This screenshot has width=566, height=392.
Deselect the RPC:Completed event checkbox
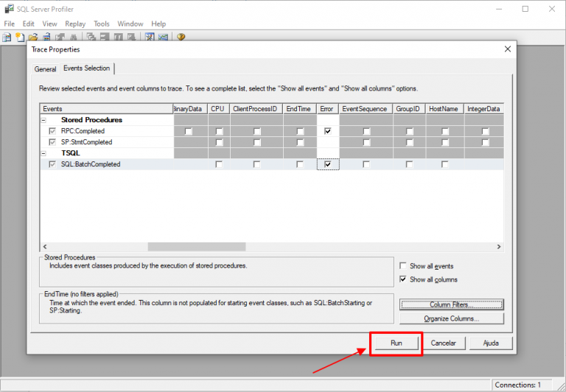point(52,131)
